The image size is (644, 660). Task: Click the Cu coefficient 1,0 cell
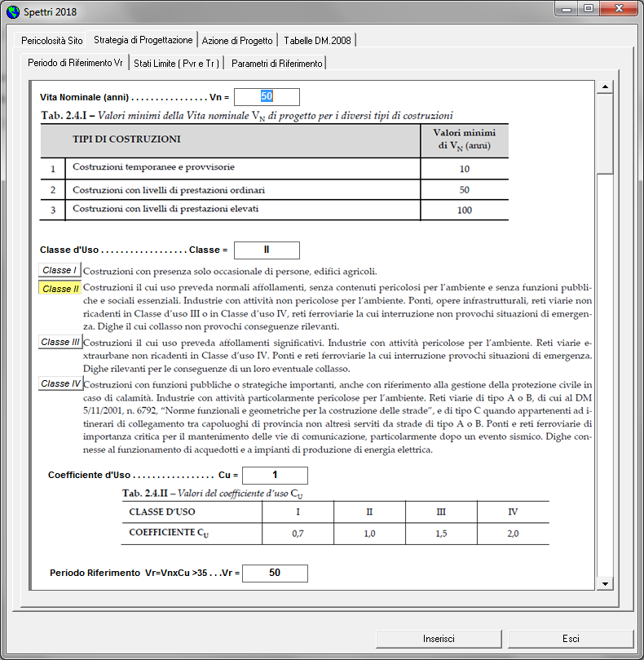tap(370, 534)
